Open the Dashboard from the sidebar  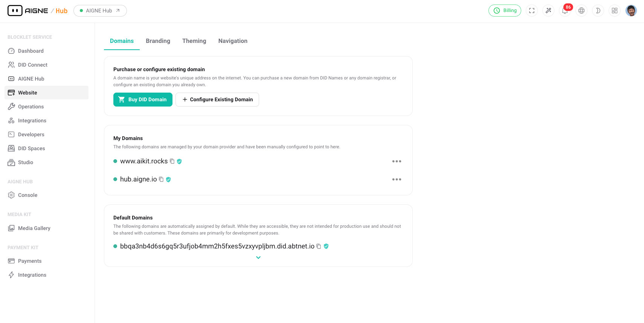tap(31, 50)
